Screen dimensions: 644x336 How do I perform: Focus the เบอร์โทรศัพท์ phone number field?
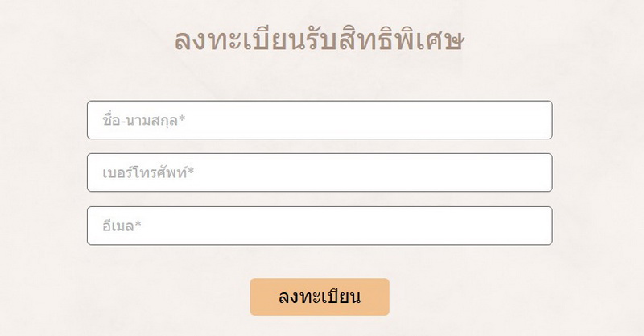[x=320, y=172]
